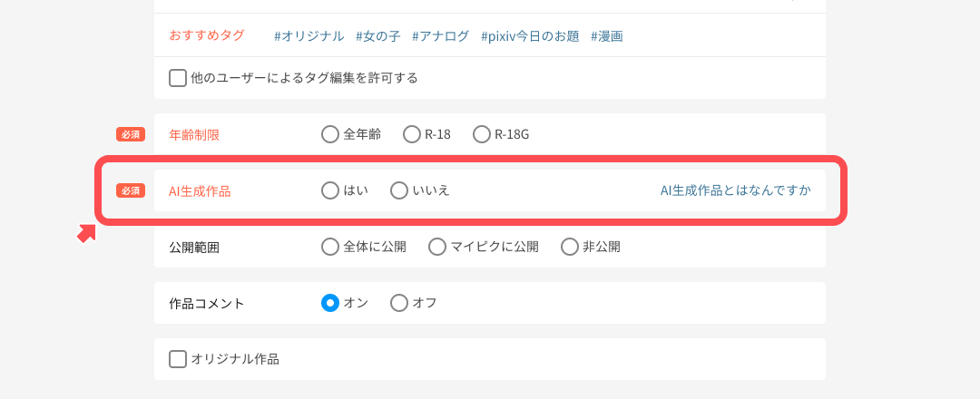Turn 作品コメント オフ
Viewport: 980px width, 399px height.
coord(399,303)
